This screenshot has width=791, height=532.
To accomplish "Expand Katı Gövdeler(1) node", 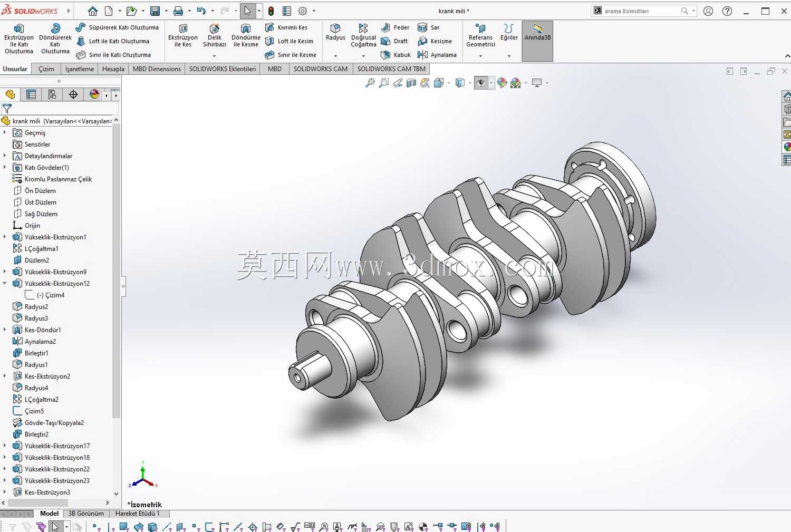I will (x=5, y=167).
